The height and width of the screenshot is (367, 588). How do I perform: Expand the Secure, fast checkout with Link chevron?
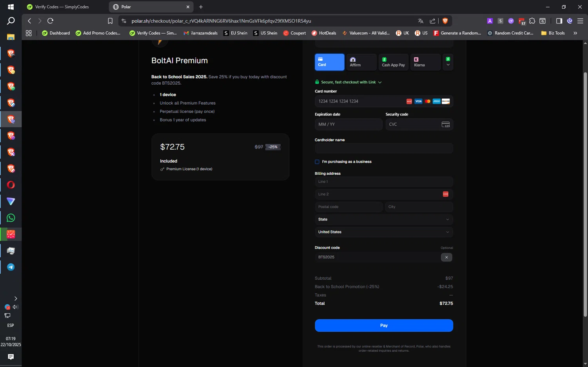380,82
